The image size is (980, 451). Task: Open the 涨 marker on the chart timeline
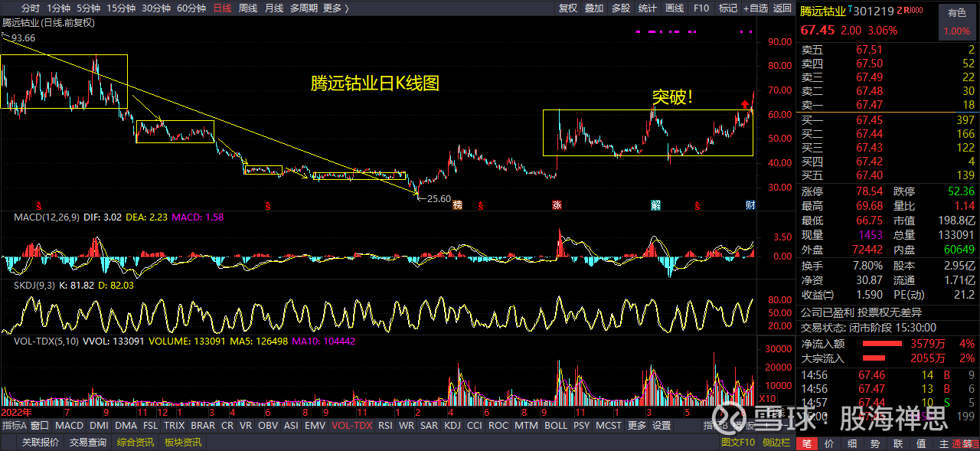point(556,204)
